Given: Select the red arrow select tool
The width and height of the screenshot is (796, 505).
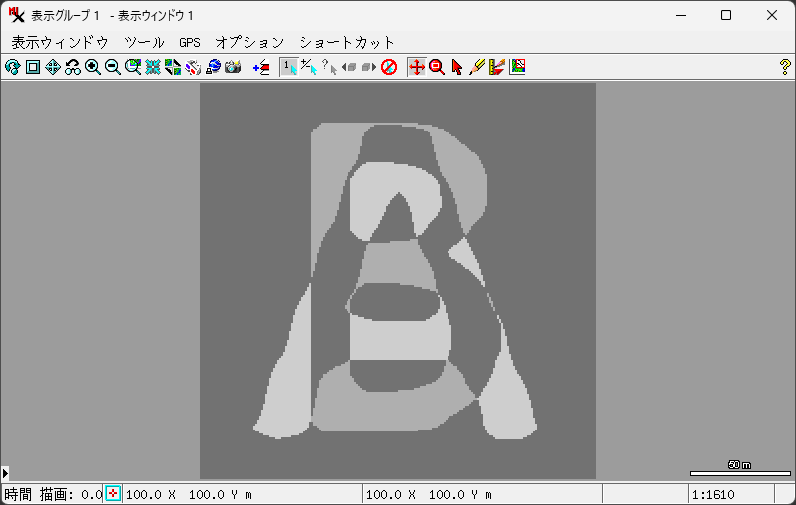Looking at the screenshot, I should pos(457,67).
